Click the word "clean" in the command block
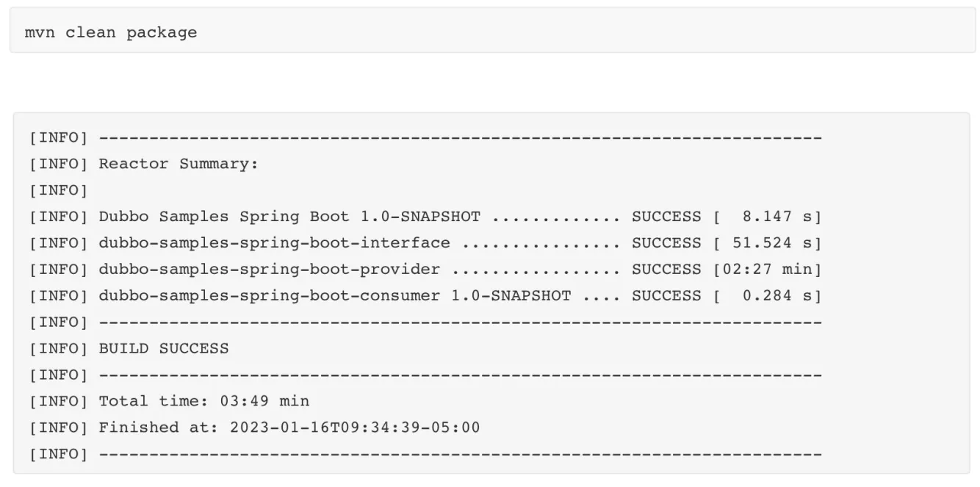The image size is (980, 487). 90,32
